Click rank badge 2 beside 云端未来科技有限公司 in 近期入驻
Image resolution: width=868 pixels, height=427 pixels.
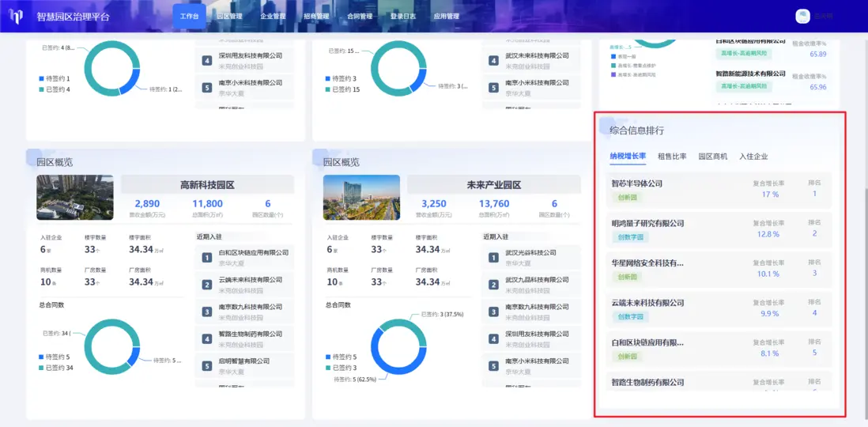tap(207, 285)
